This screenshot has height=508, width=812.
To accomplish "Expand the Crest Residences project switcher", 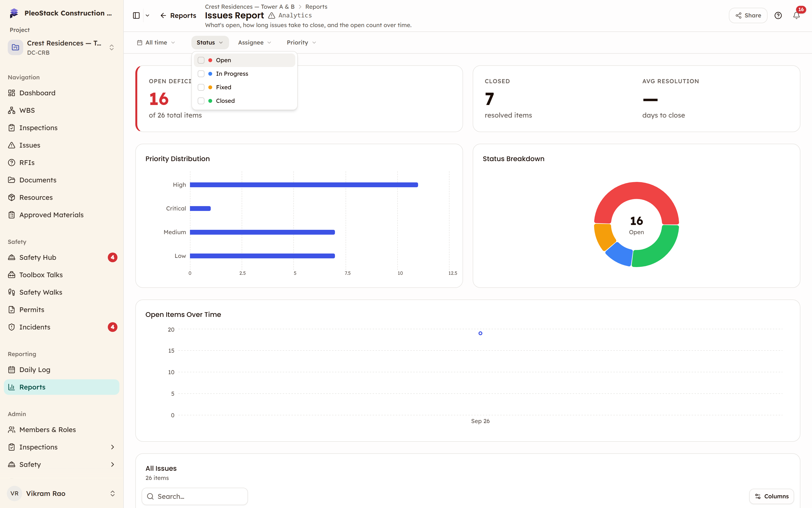I will 62,47.
